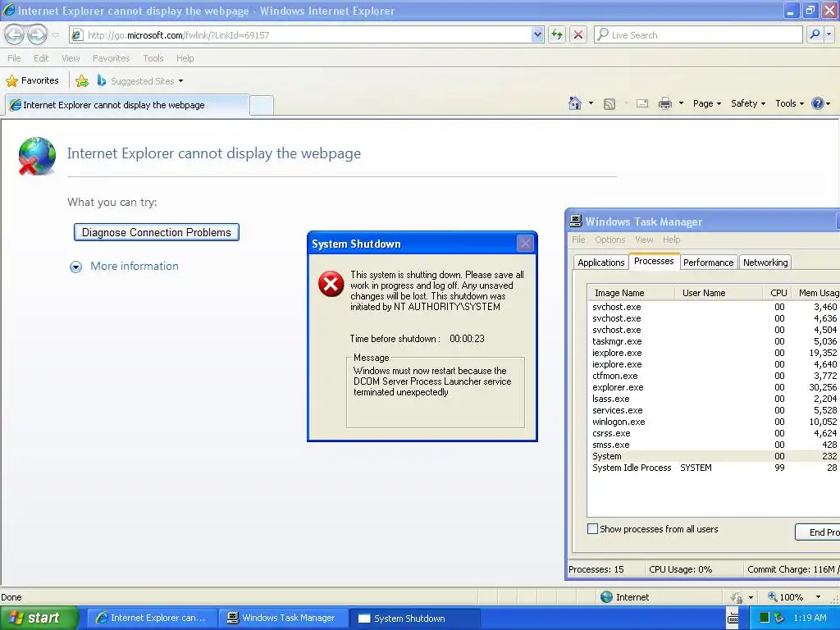Click Internet Explorer taskbar button
This screenshot has height=630, width=840.
(152, 619)
